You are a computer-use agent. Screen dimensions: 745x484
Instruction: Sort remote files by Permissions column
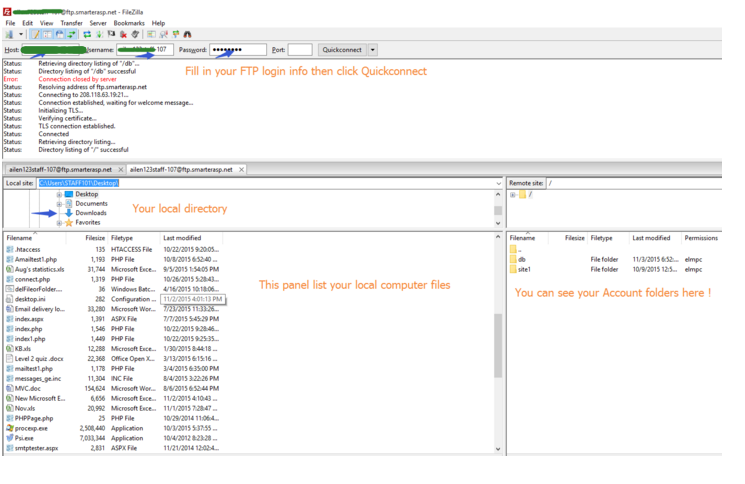coord(701,238)
